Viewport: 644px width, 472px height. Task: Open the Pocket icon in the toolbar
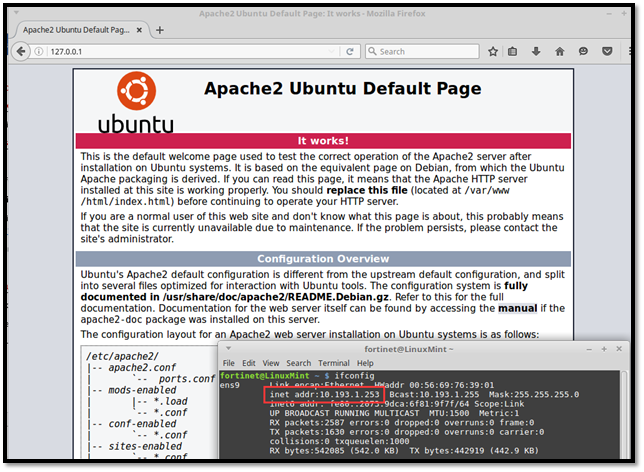click(x=607, y=51)
